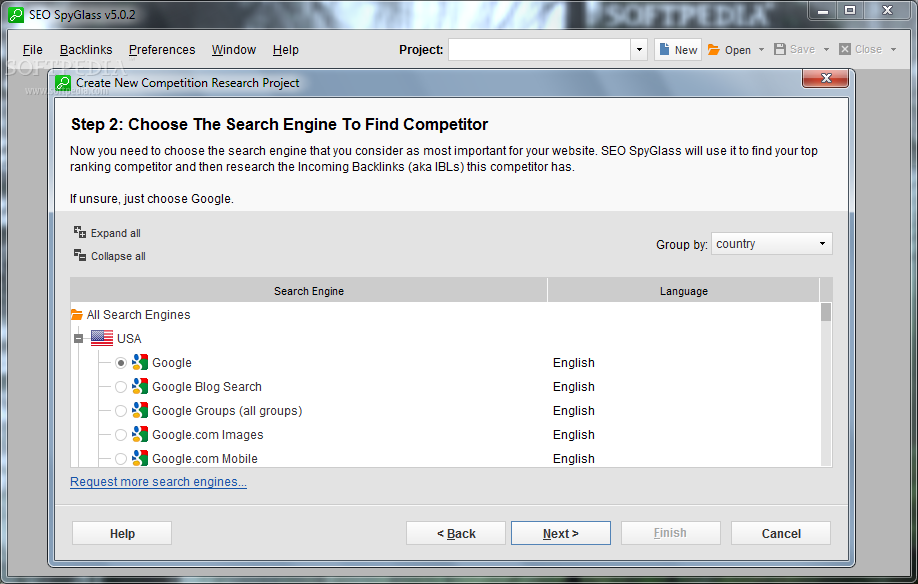Click the Expand all label
Screen dimensions: 918x584
pyautogui.click(x=115, y=233)
